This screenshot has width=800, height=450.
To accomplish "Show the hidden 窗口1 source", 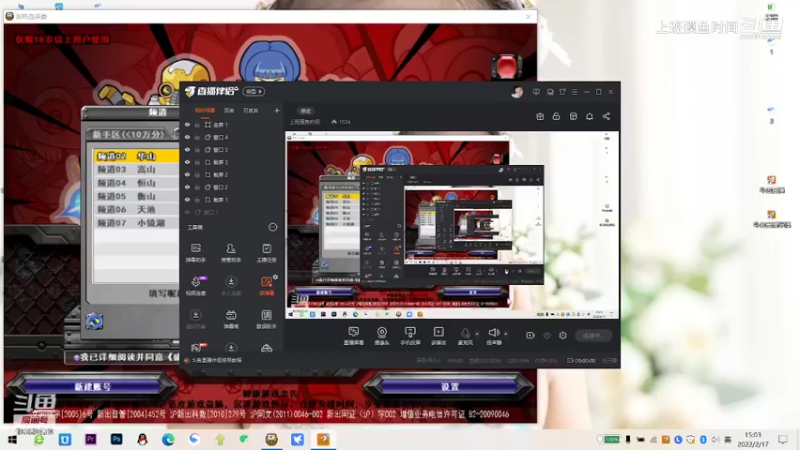I will tap(187, 212).
